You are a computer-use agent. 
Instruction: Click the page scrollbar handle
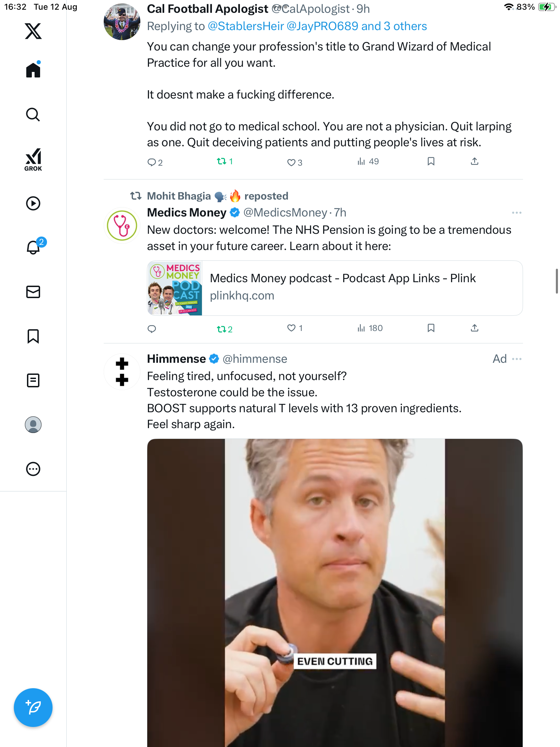point(556,281)
